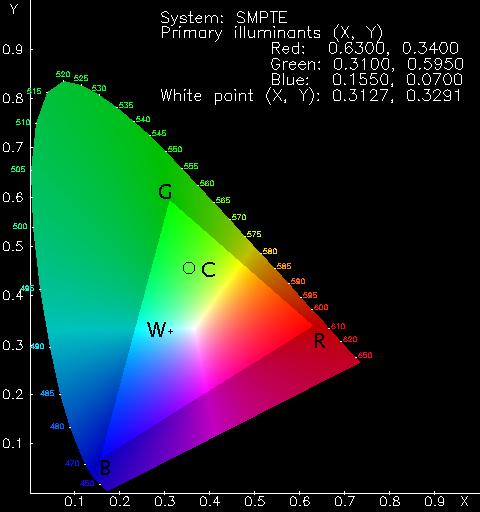Click the Y axis title letter
Image resolution: width=480 pixels, height=512 pixels.
click(14, 9)
